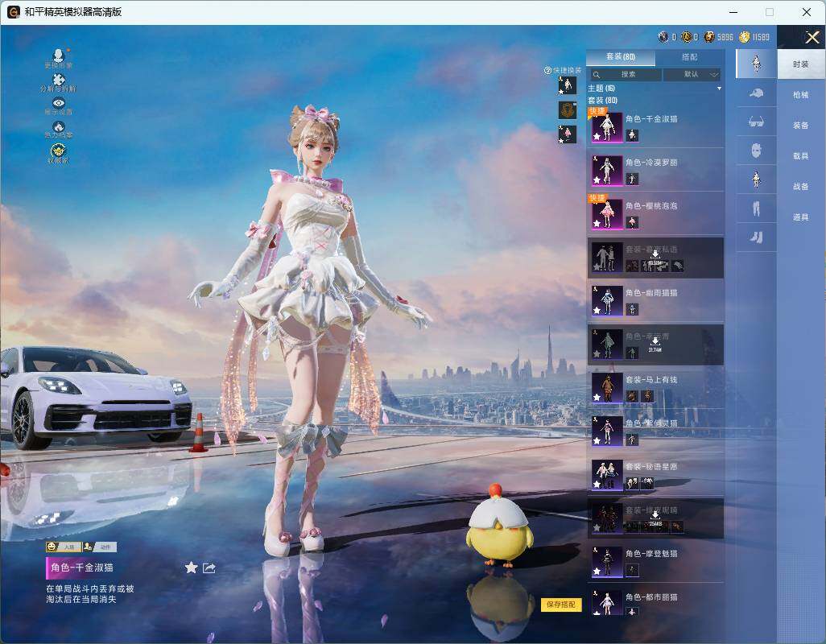Open the 默认 sort dropdown
Image resolution: width=826 pixels, height=644 pixels.
(692, 75)
